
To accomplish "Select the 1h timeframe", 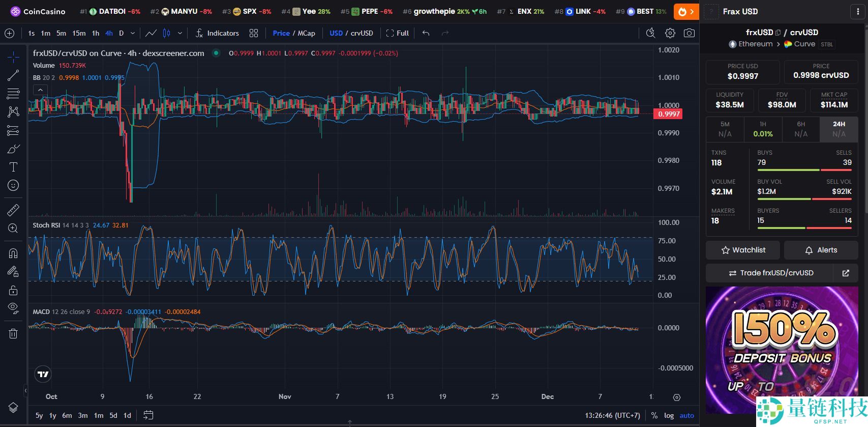I will coord(96,33).
